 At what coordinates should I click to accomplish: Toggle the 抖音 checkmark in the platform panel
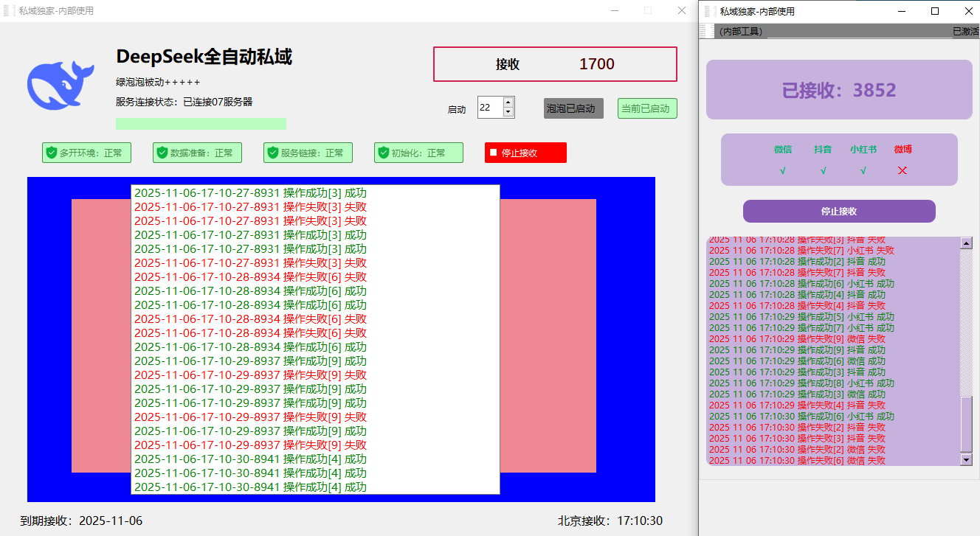(x=823, y=170)
